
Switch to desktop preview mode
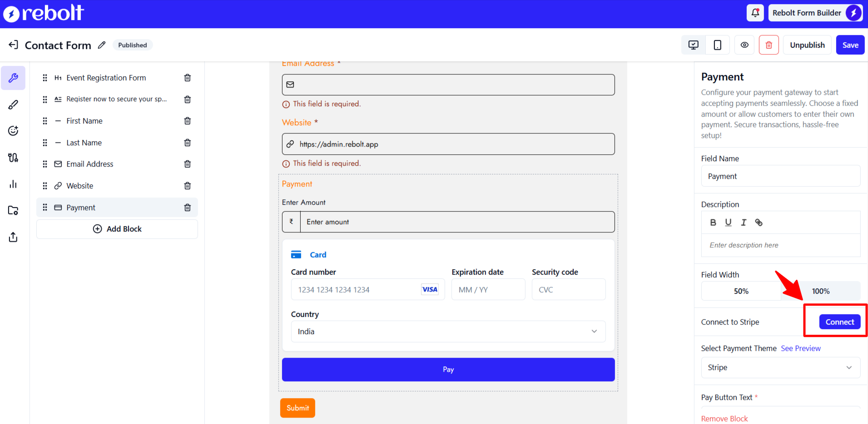(x=693, y=45)
